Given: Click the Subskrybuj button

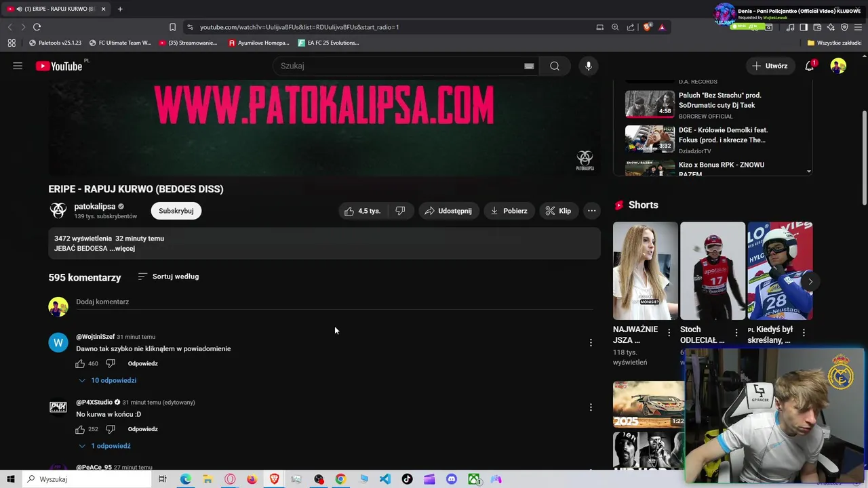Looking at the screenshot, I should coord(176,211).
